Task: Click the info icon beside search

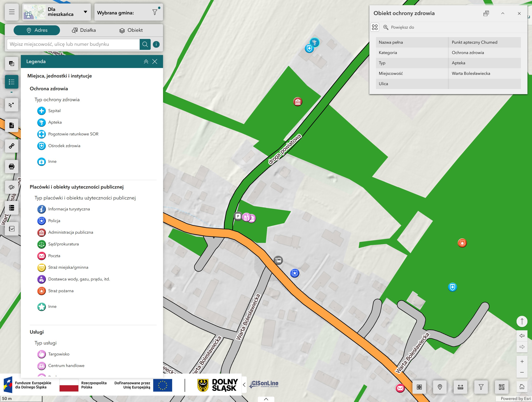Action: coord(156,44)
